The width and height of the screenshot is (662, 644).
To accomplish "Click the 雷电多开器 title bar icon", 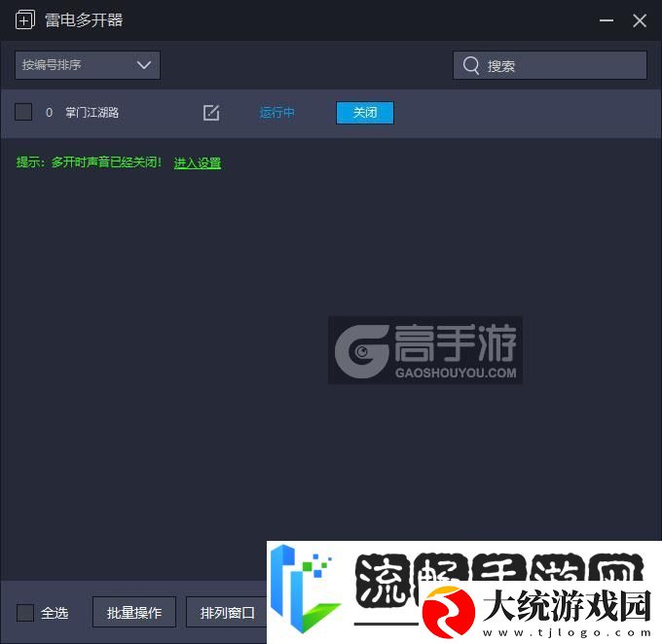I will [x=25, y=19].
